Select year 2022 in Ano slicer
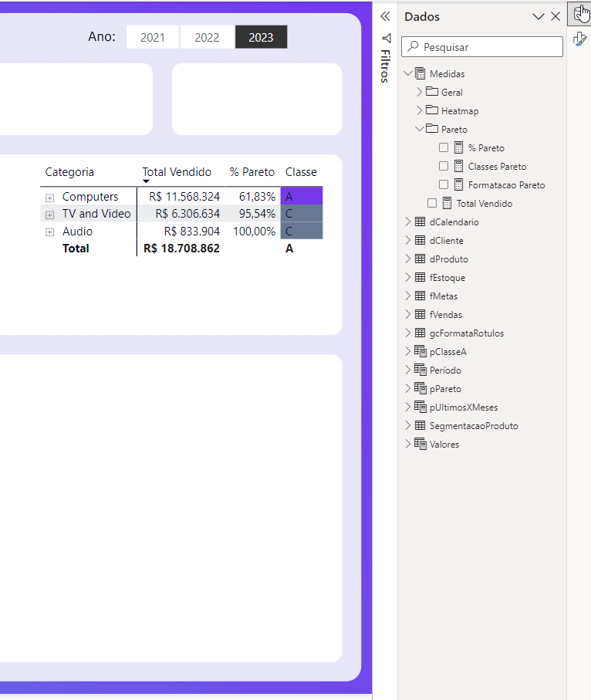The image size is (591, 700). pyautogui.click(x=207, y=37)
